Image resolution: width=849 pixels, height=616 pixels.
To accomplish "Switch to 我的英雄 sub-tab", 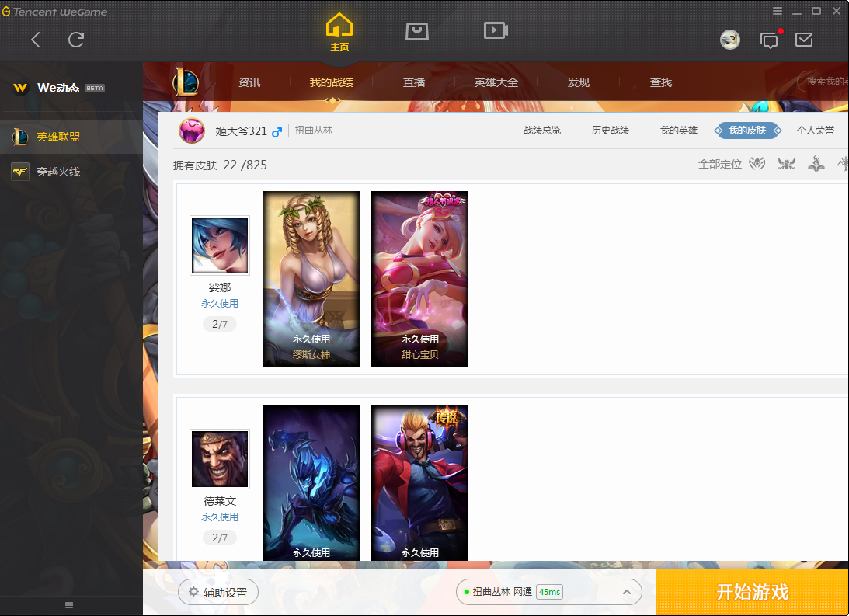I will [678, 131].
